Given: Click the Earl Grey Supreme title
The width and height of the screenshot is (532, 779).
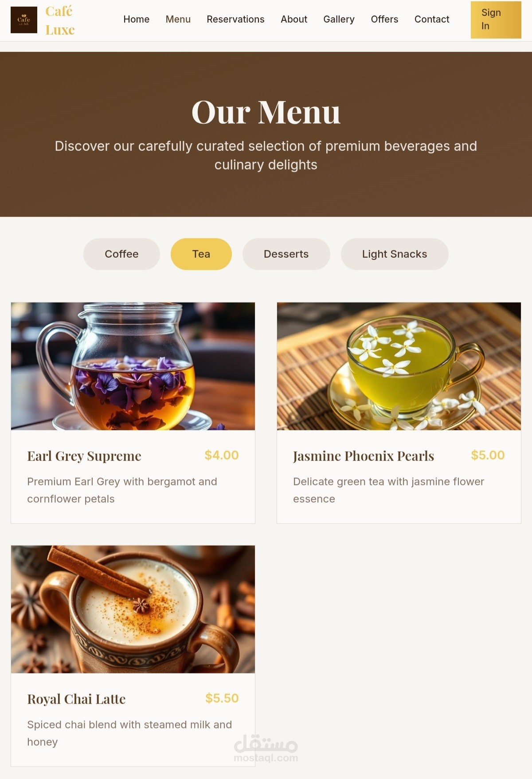Looking at the screenshot, I should 84,456.
